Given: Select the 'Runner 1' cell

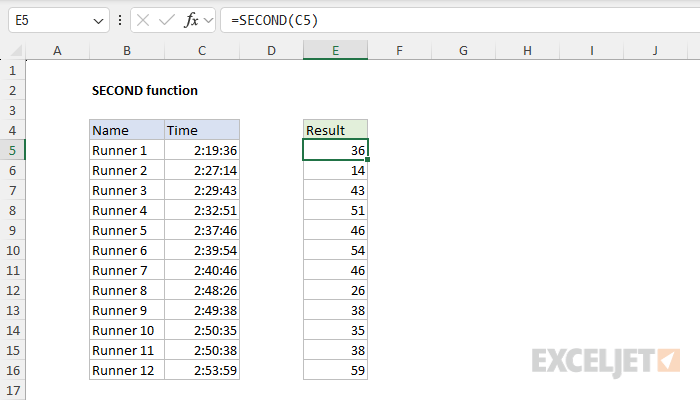Looking at the screenshot, I should tap(127, 150).
